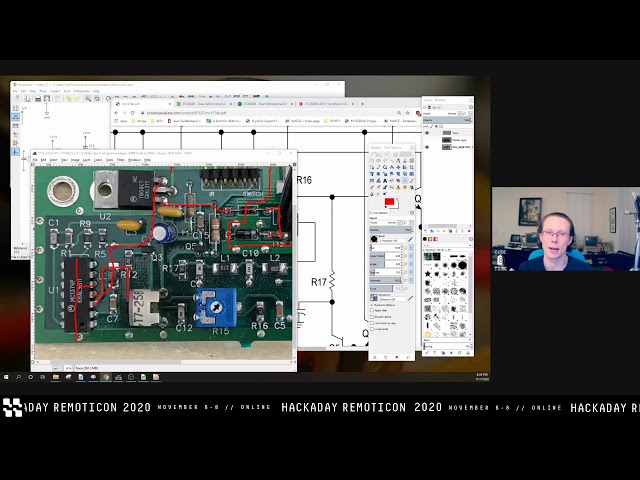
Task: Select the Eraser tool in GIMP toolbox
Action: [371, 187]
